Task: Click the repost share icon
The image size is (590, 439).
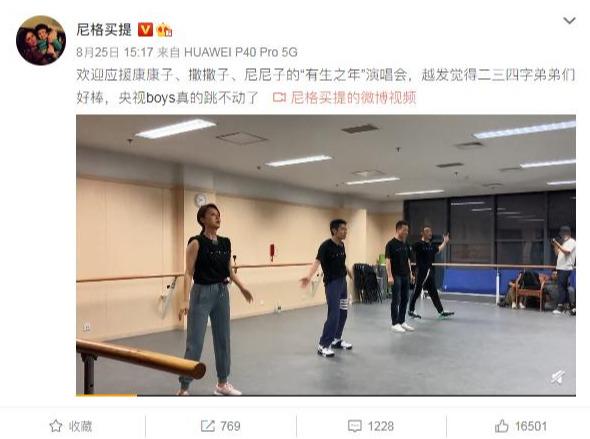Action: coord(207,426)
